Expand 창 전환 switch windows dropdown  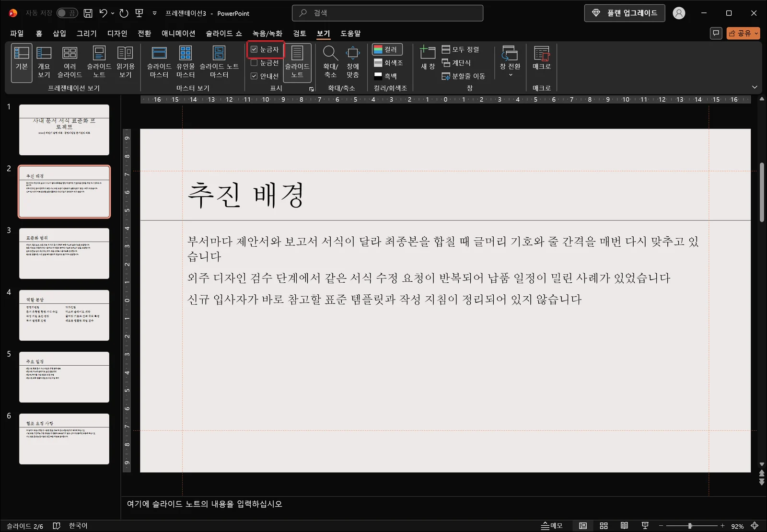click(510, 62)
